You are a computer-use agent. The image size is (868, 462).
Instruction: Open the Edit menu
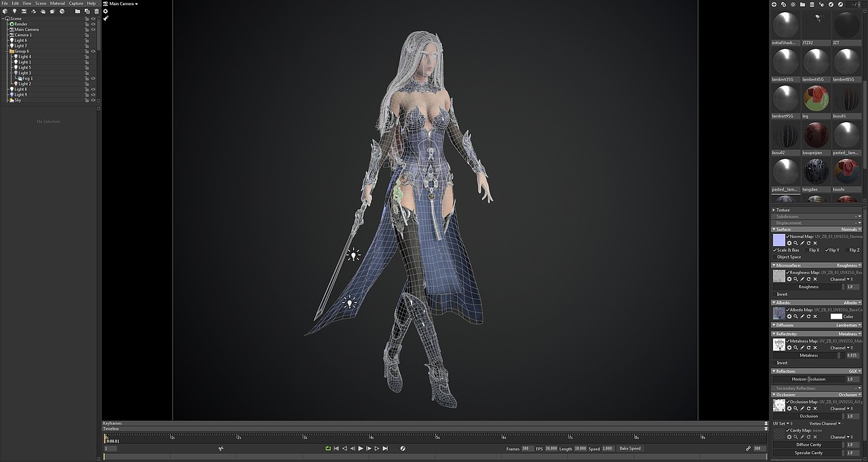[x=15, y=3]
